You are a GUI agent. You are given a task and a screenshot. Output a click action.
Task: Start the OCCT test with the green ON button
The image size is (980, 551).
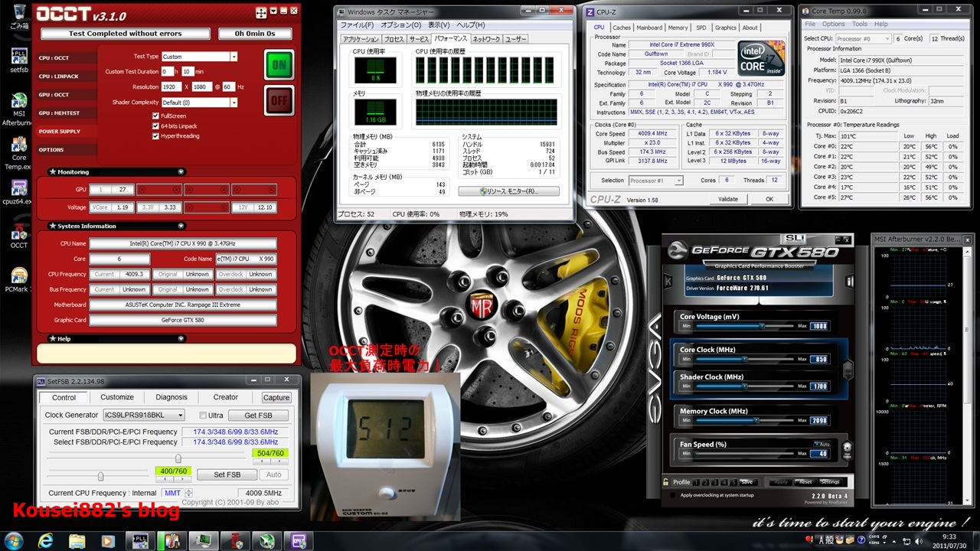point(279,64)
